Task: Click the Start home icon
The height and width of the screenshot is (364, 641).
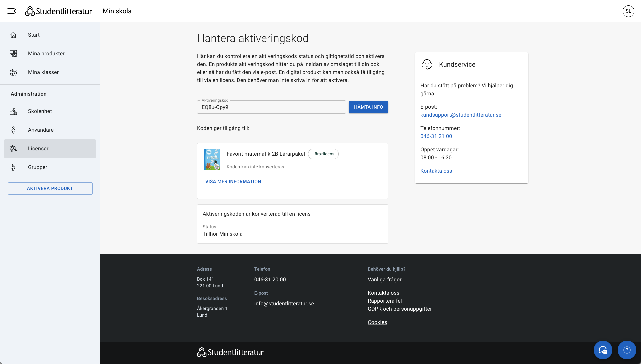Action: [x=13, y=35]
